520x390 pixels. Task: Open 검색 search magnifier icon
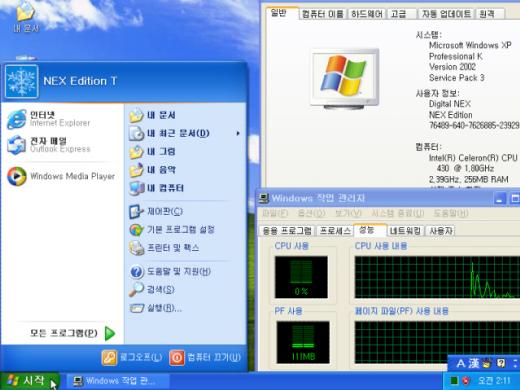click(136, 289)
